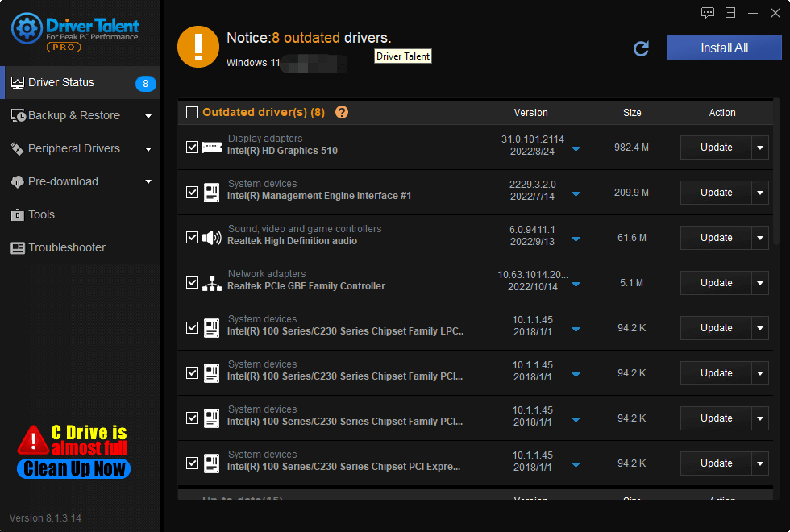The image size is (790, 532).
Task: Click the Version column header
Action: (x=530, y=113)
